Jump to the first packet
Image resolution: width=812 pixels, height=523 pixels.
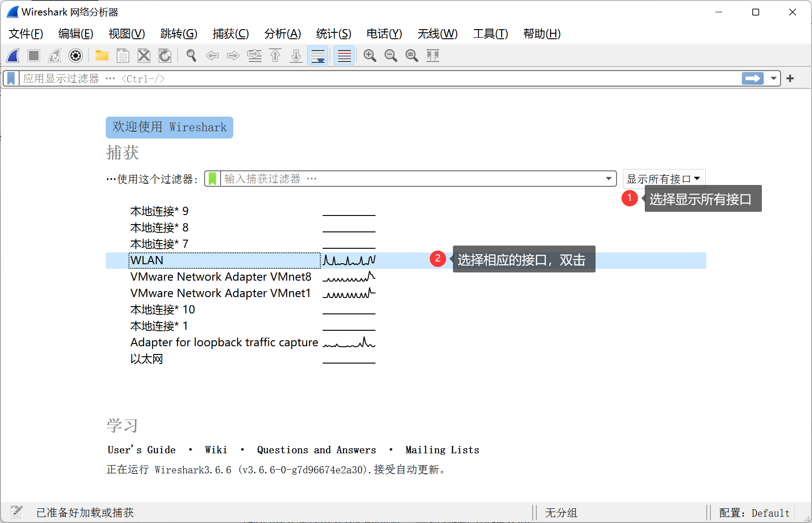[x=275, y=56]
